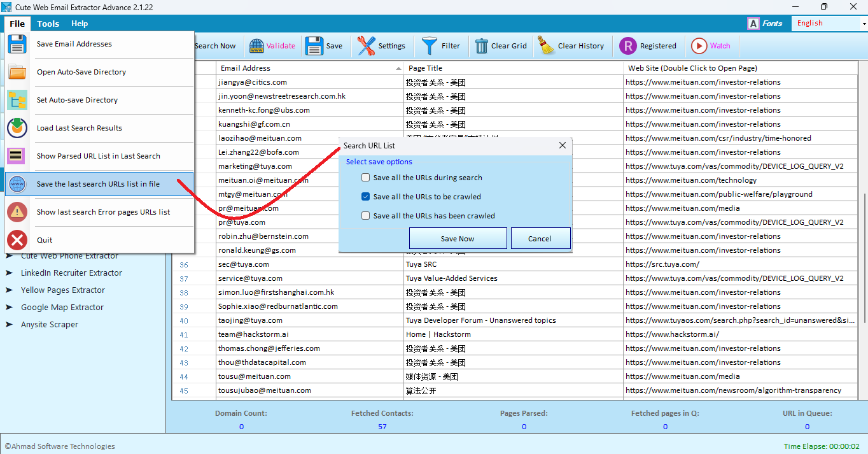This screenshot has width=868, height=454.
Task: Select the simon.luo@firstshanghai.com.hk email cell
Action: [310, 292]
